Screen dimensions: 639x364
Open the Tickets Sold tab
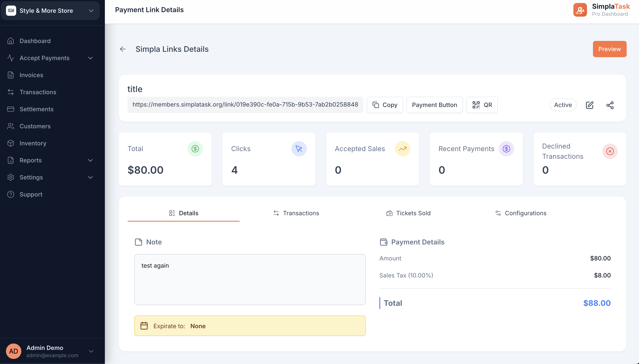408,213
